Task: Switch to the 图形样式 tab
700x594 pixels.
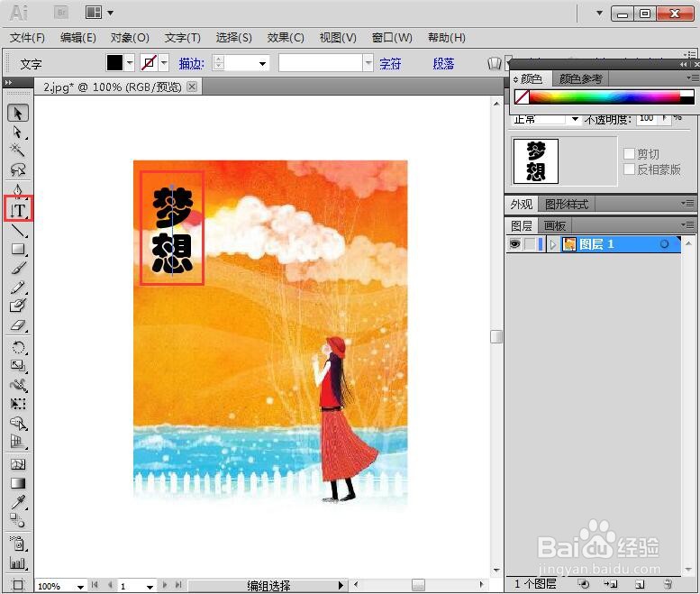Action: click(567, 205)
